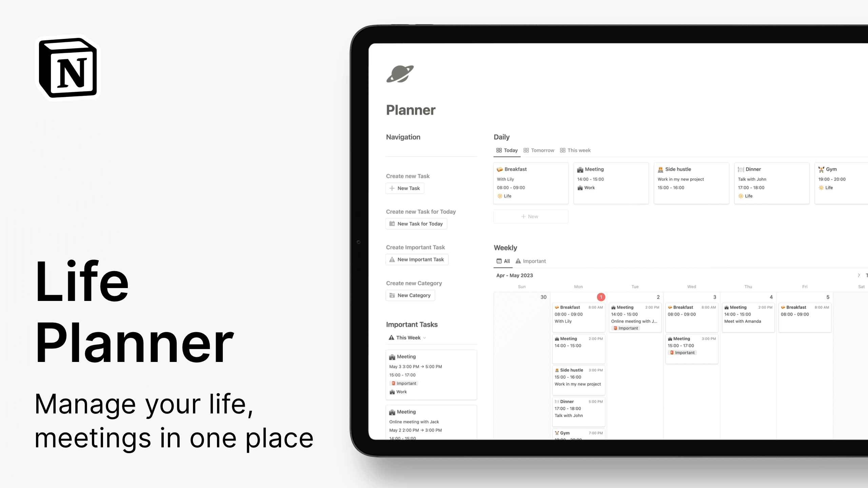The image size is (868, 488).
Task: Click the New Task button in Navigation
Action: [x=406, y=188]
